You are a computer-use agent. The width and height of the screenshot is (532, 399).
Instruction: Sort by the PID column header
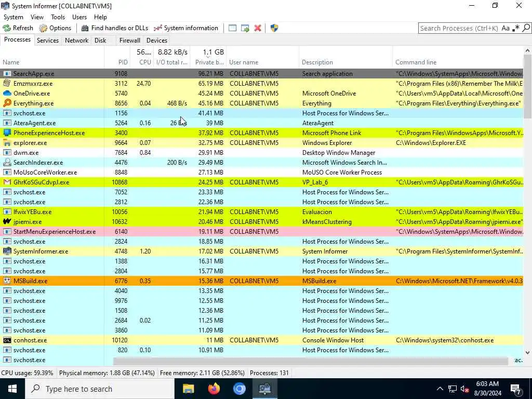tap(117, 62)
